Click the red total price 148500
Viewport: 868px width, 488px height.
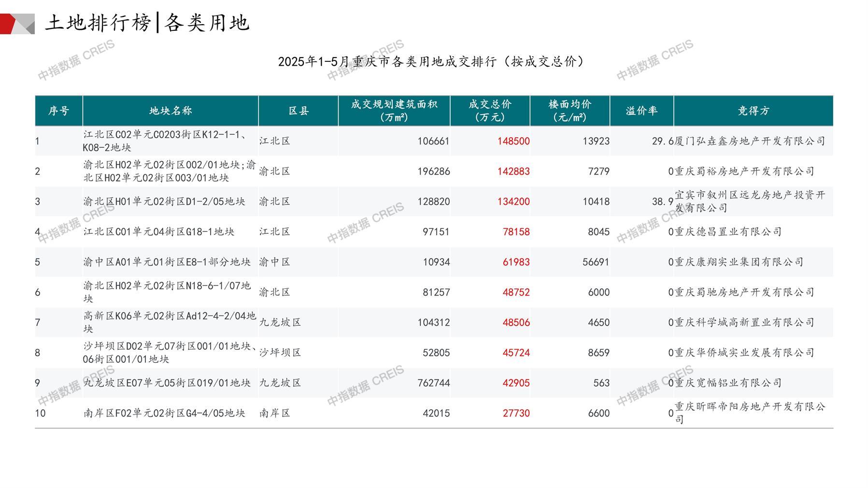513,141
